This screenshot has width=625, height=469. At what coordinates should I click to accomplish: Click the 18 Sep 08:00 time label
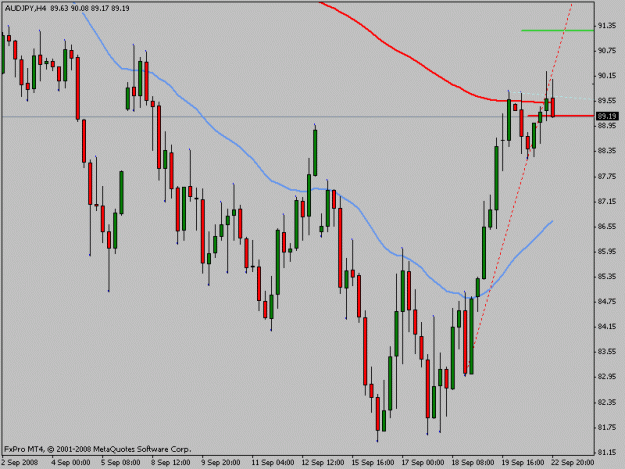click(x=473, y=463)
